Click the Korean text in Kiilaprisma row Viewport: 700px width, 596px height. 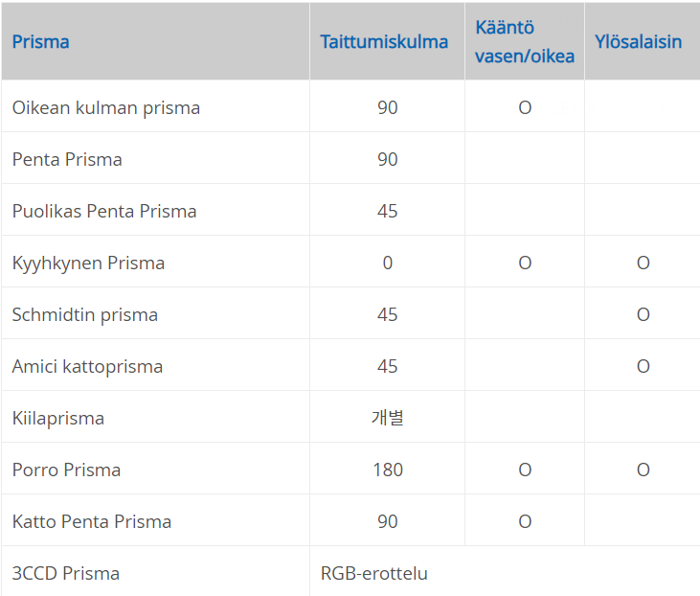387,418
